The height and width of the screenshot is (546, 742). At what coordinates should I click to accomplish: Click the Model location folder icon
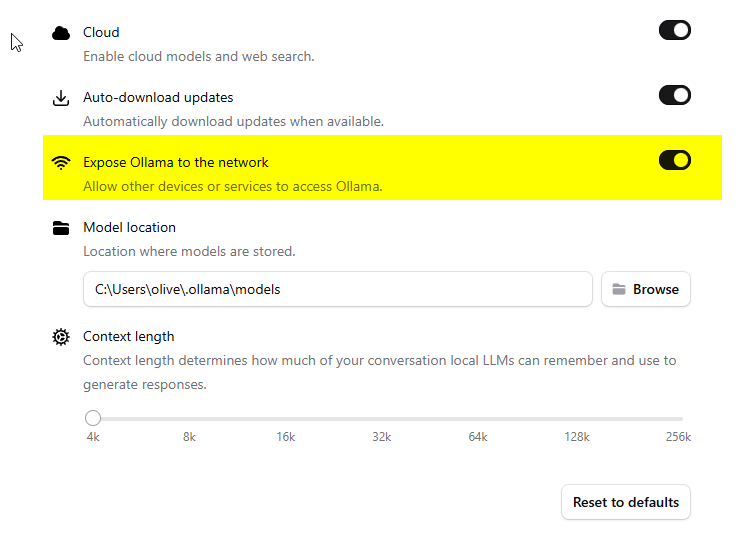pos(61,228)
